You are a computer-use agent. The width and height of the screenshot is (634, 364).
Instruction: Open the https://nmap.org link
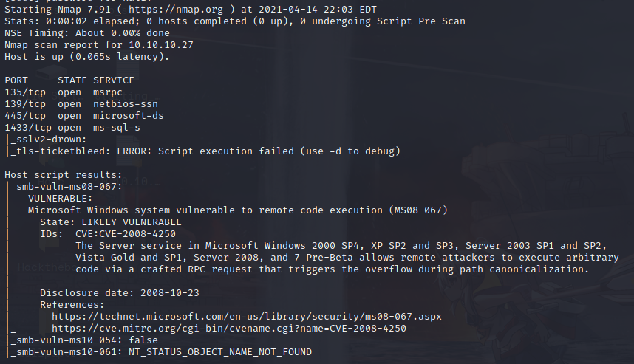pos(185,10)
